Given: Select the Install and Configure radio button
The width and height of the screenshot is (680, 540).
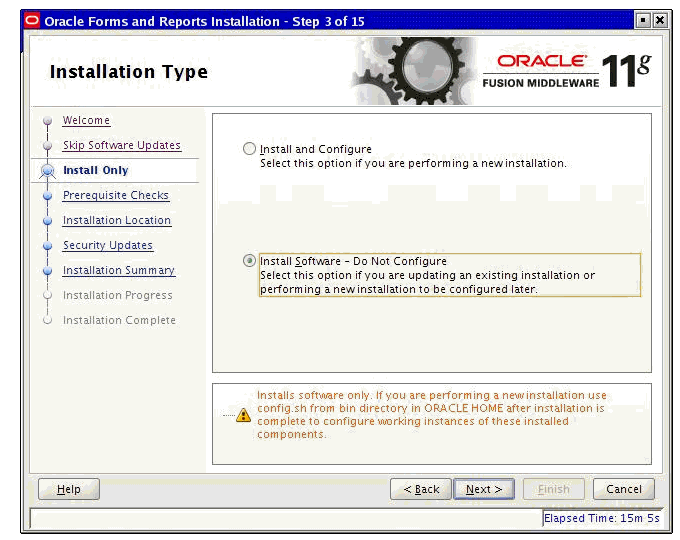Looking at the screenshot, I should pos(249,149).
